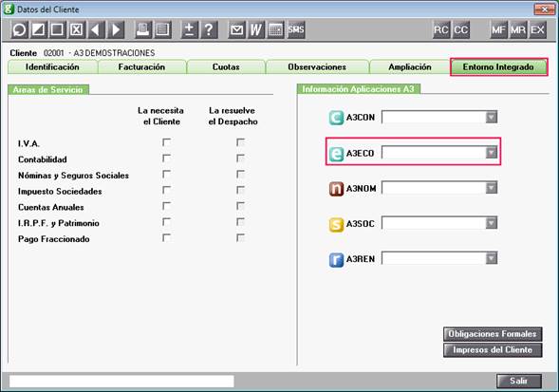Click the MF toolbar button
The height and width of the screenshot is (392, 559).
(498, 29)
